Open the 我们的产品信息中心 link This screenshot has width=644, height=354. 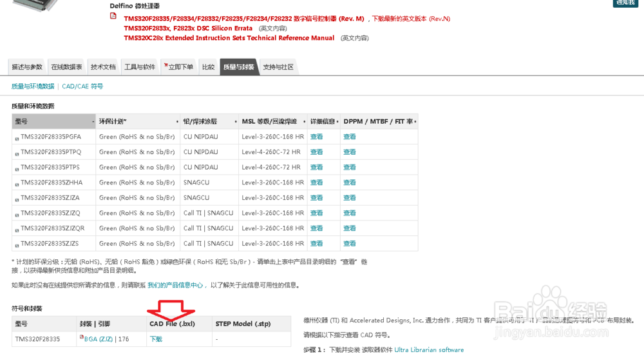(175, 285)
